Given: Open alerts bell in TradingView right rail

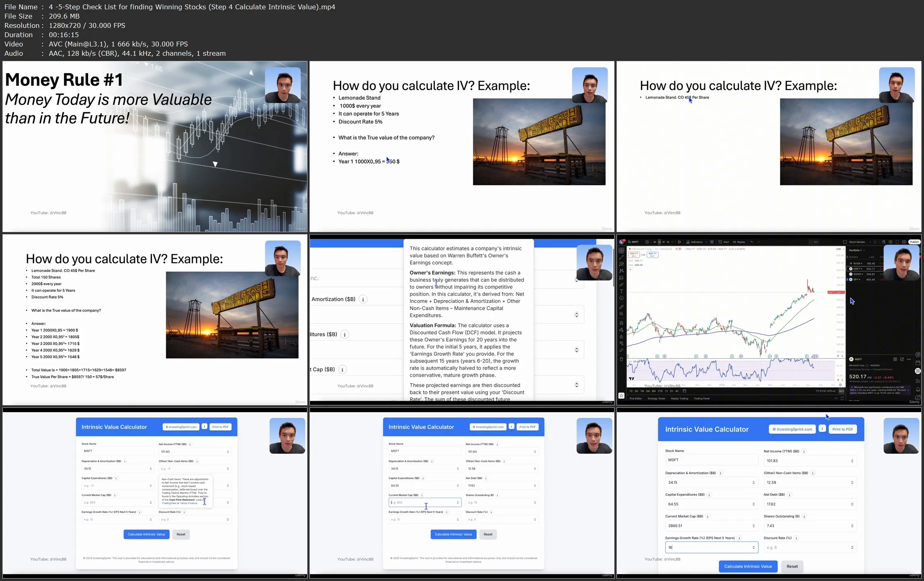Looking at the screenshot, I should pos(918,389).
